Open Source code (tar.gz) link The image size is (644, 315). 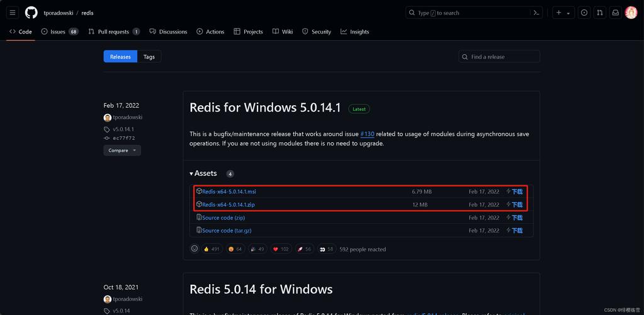[x=227, y=231]
